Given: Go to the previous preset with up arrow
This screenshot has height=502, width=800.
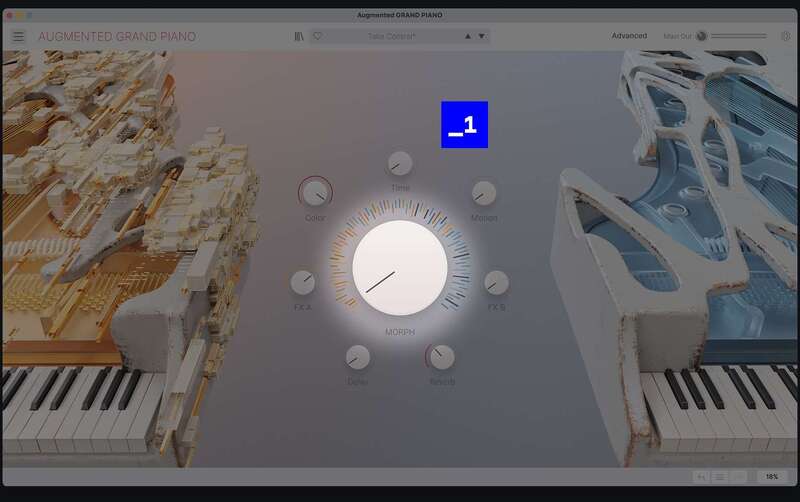Looking at the screenshot, I should (467, 36).
